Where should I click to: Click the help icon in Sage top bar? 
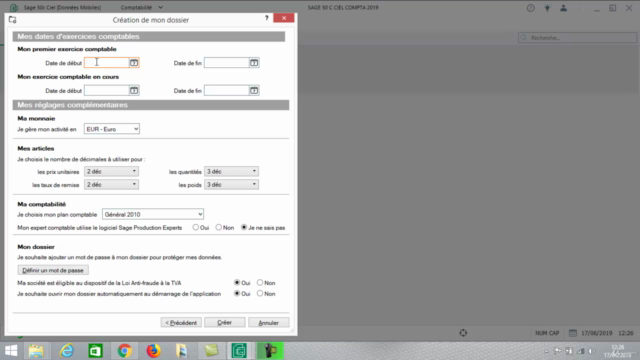click(x=530, y=8)
